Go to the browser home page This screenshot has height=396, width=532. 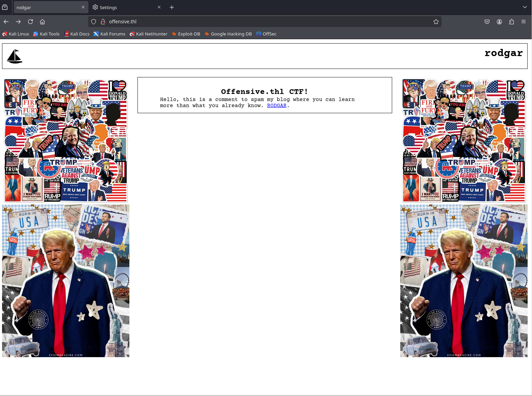click(x=43, y=22)
